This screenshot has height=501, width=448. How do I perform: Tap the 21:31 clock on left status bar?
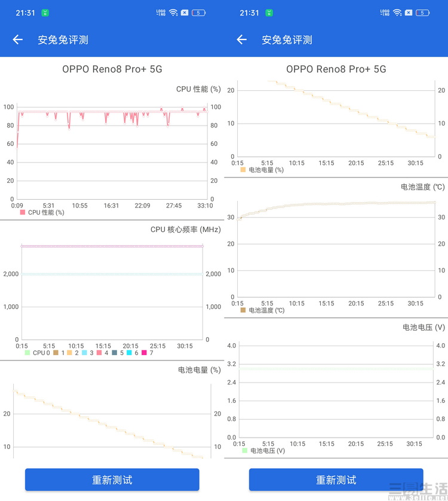coord(25,13)
